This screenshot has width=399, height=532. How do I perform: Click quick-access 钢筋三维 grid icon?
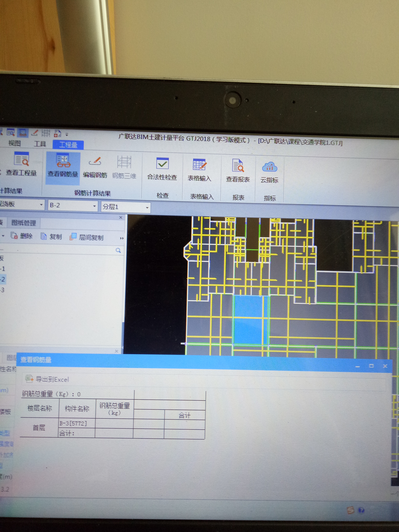(x=46, y=133)
